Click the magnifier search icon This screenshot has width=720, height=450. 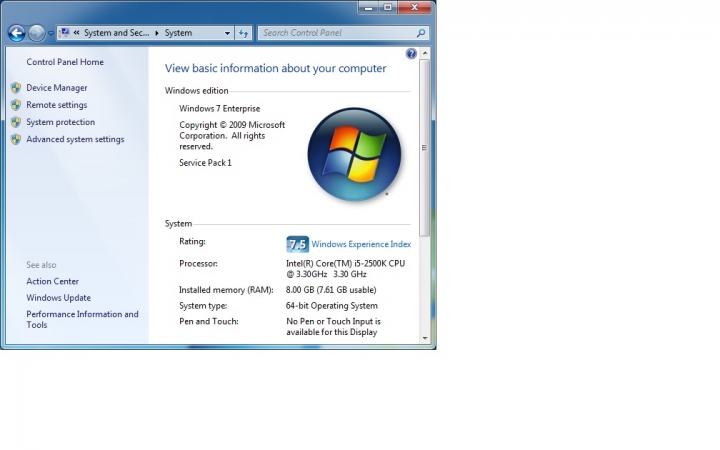[x=421, y=33]
